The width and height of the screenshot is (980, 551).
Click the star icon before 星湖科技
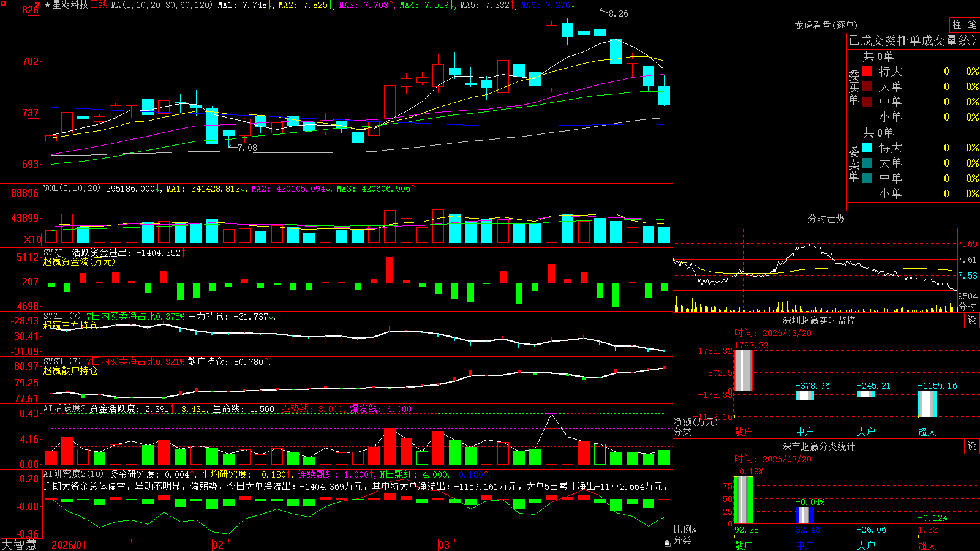(48, 5)
